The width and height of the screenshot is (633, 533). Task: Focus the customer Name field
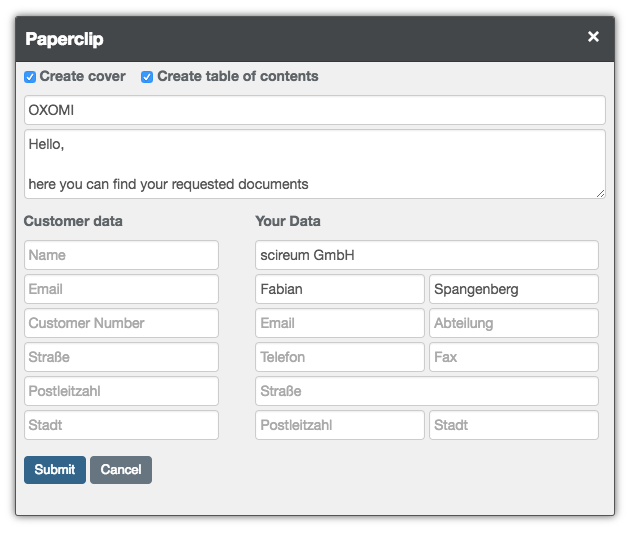121,255
